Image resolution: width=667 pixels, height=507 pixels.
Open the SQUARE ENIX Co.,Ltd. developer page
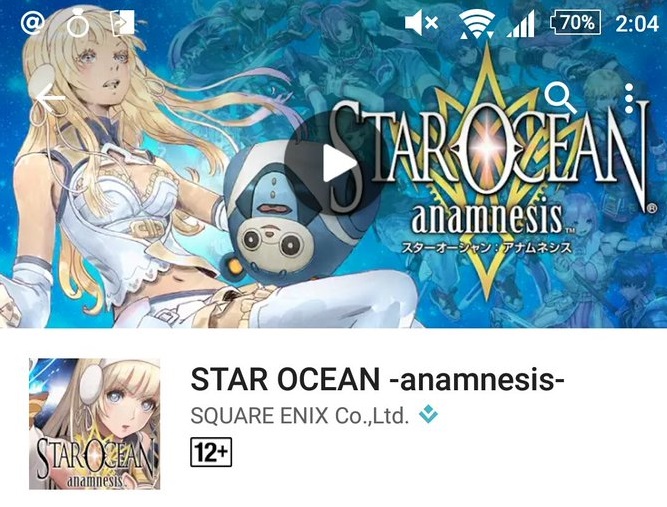pyautogui.click(x=299, y=416)
